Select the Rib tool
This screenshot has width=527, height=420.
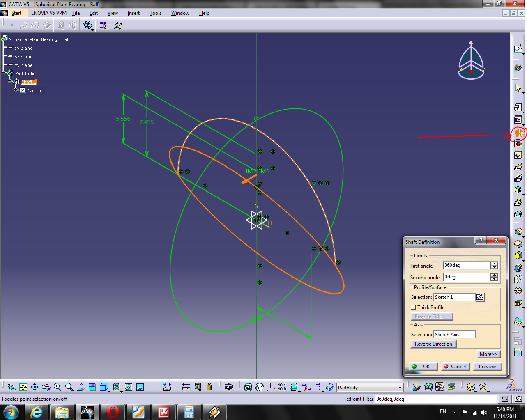518,167
